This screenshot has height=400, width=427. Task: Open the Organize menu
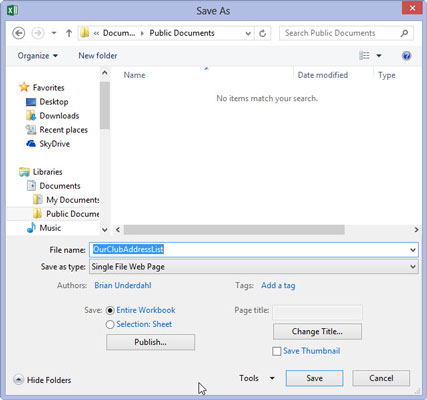37,56
